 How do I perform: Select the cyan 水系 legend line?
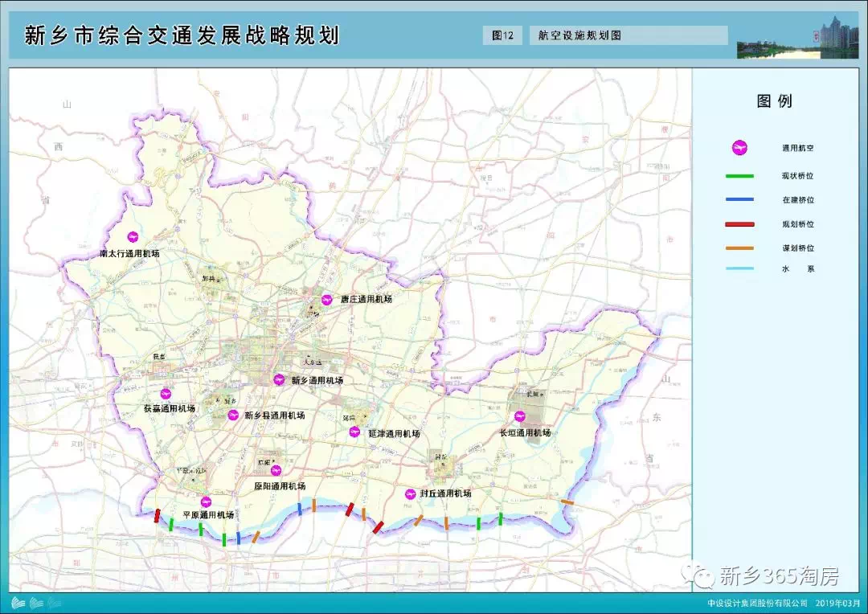tap(739, 269)
